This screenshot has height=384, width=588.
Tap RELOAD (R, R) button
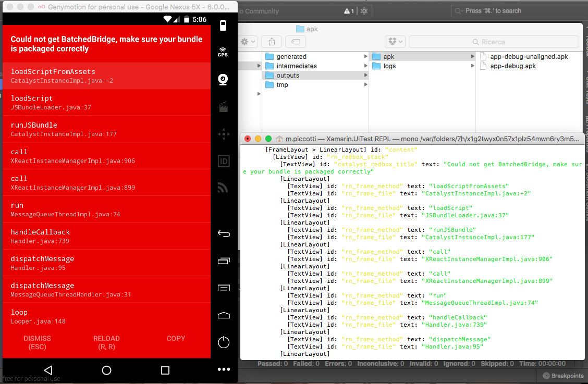click(106, 342)
